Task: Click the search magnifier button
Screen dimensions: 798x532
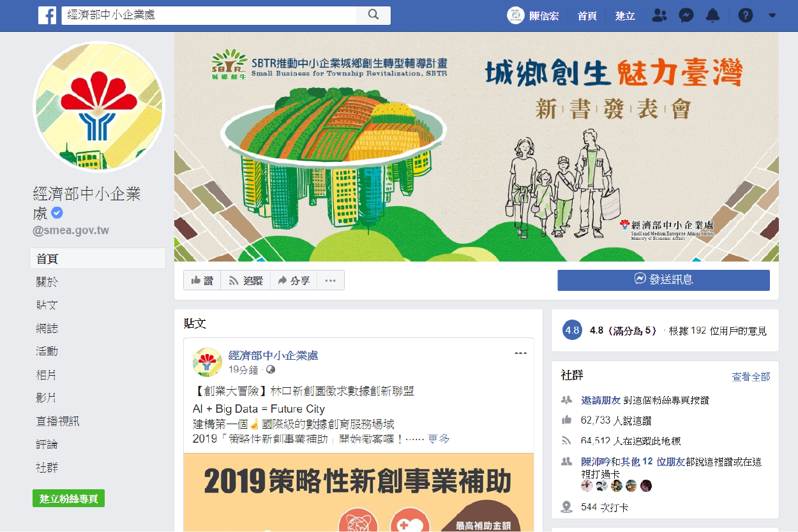Action: pos(373,15)
